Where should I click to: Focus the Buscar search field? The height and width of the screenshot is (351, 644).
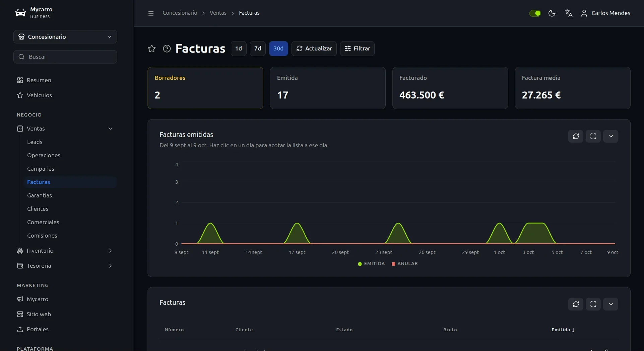65,57
